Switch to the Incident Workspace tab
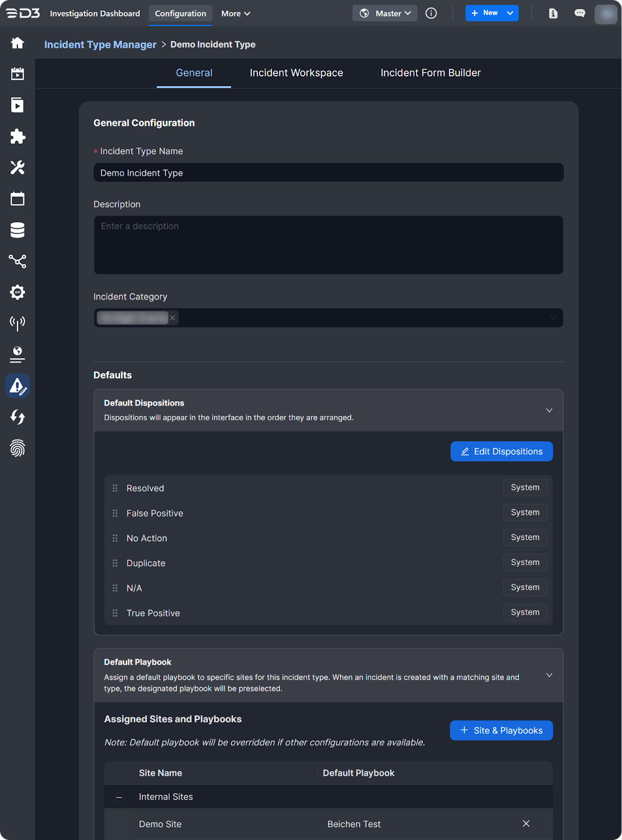The width and height of the screenshot is (622, 840). (x=296, y=73)
